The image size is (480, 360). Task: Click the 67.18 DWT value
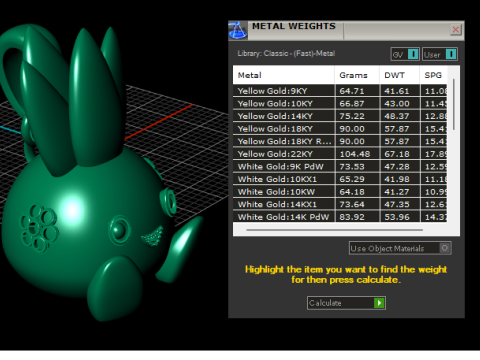(x=397, y=154)
